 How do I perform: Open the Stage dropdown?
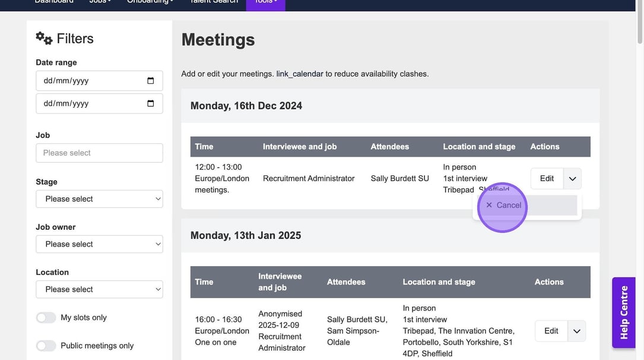pyautogui.click(x=99, y=199)
